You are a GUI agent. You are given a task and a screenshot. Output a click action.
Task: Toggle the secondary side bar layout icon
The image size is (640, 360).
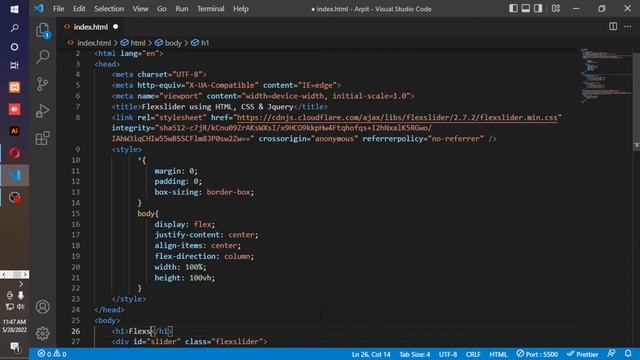click(538, 8)
